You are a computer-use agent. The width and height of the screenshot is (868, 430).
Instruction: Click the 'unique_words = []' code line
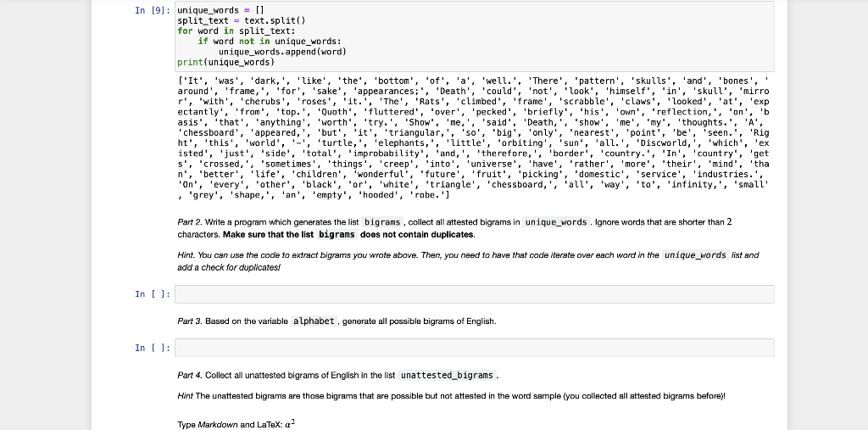coord(221,10)
